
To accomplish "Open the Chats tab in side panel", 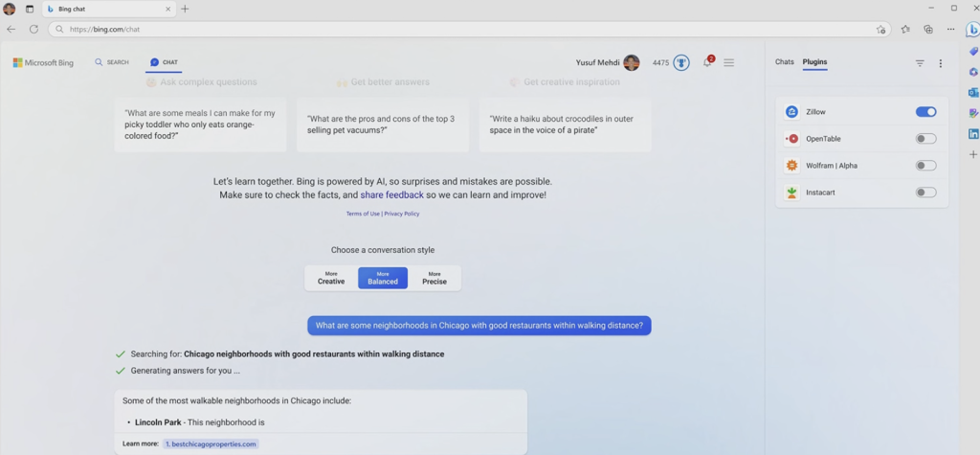I will point(785,62).
